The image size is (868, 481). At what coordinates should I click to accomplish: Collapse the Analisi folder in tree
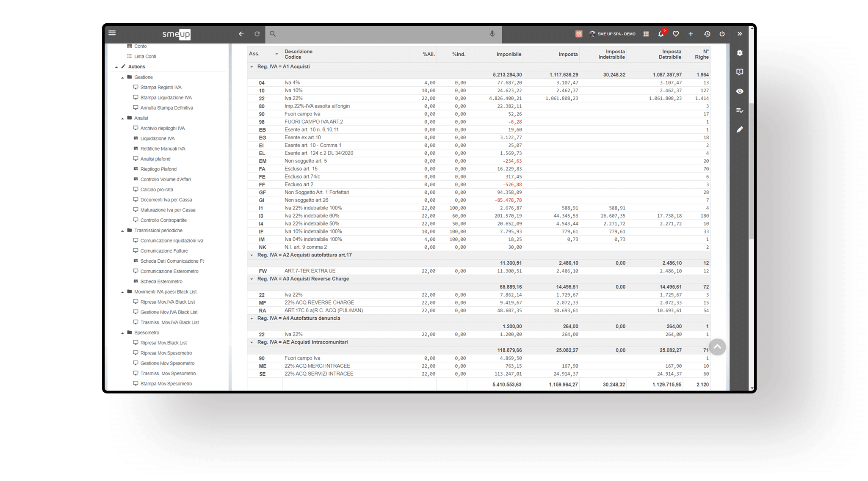[123, 118]
